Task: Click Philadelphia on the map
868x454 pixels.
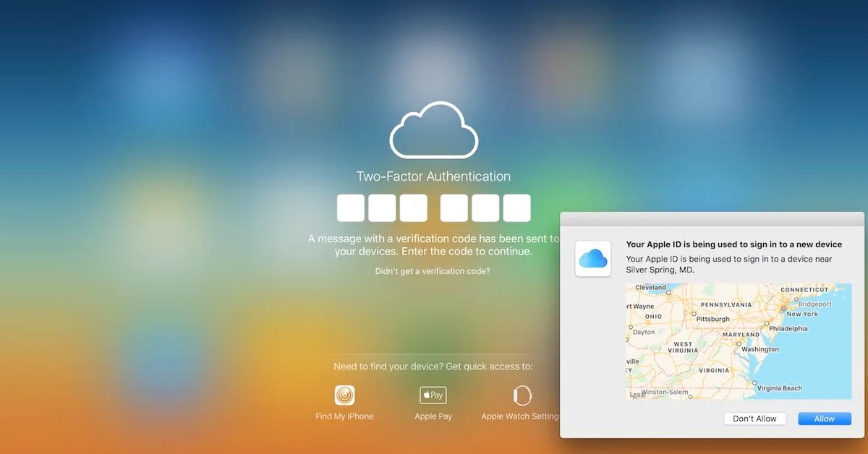Action: point(788,328)
